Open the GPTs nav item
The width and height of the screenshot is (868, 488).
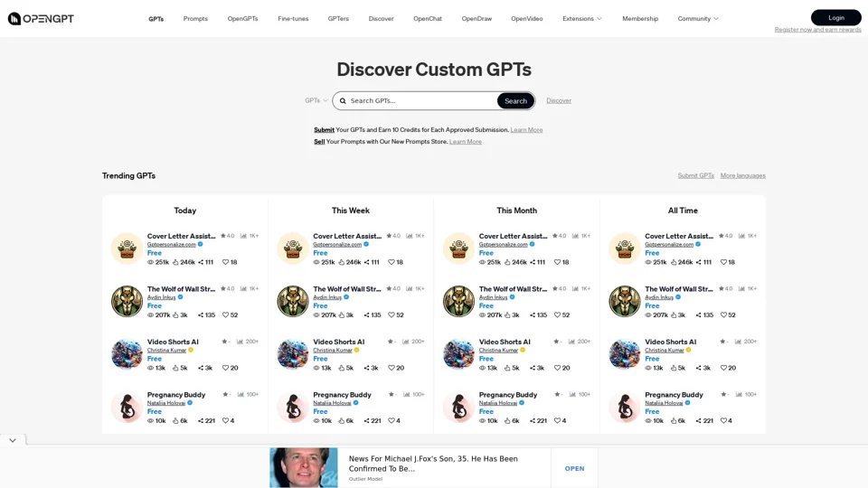156,19
